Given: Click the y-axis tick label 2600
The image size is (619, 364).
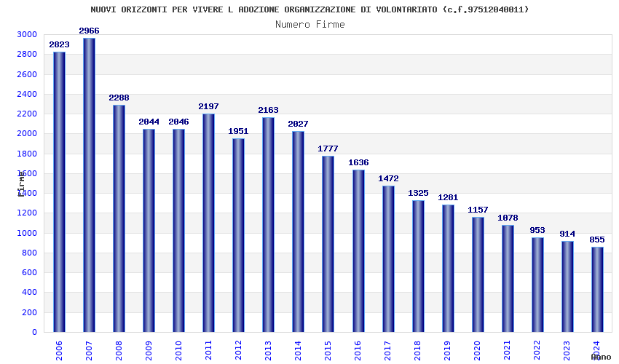Looking at the screenshot, I should click(x=27, y=74).
